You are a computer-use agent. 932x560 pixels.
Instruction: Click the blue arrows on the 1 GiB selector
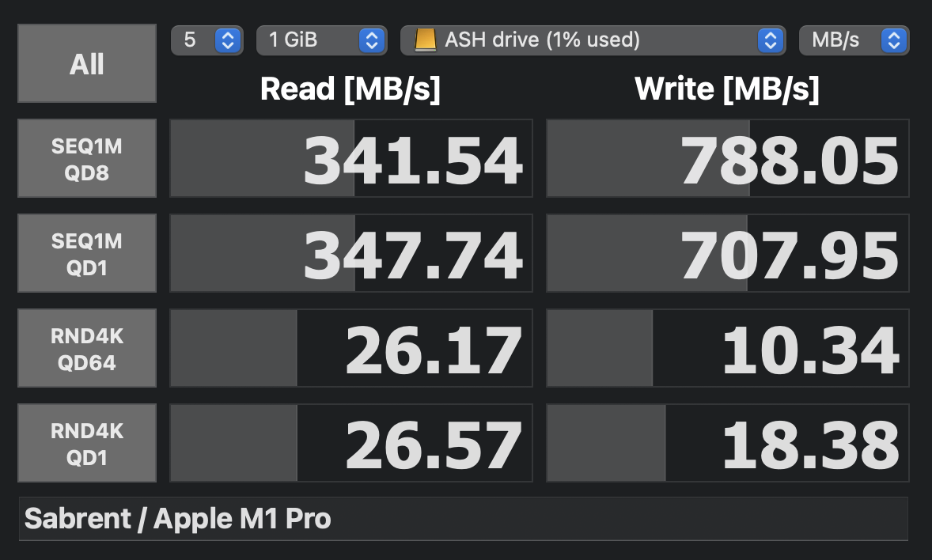coord(372,40)
